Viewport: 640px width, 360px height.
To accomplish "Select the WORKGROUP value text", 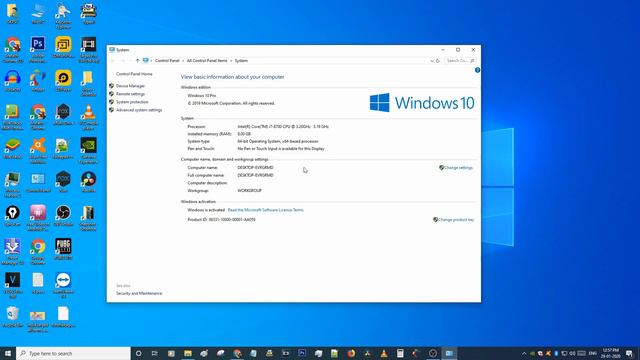I will point(249,191).
